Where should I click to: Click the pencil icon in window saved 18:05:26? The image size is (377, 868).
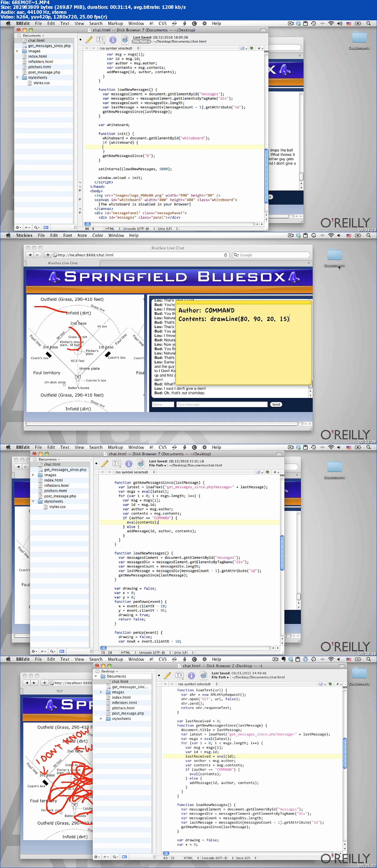pos(89,40)
